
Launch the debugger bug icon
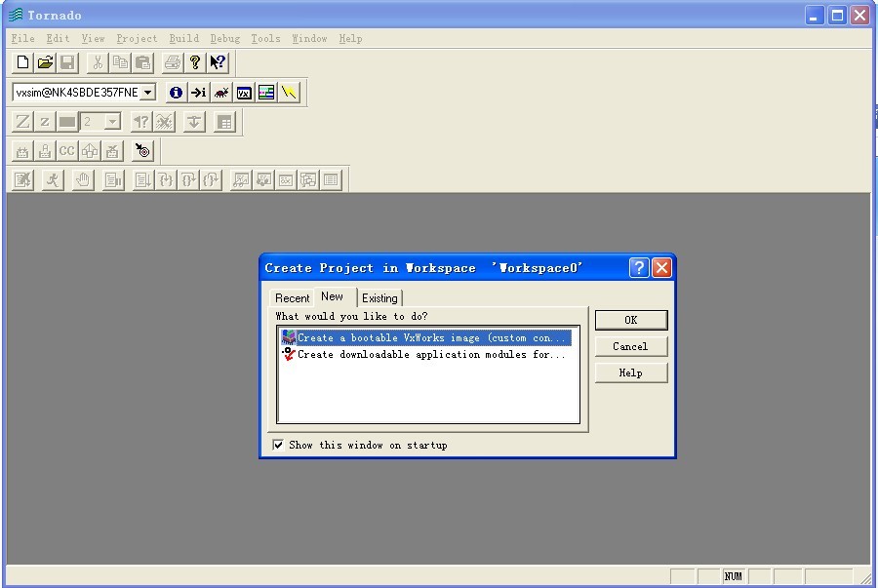221,93
